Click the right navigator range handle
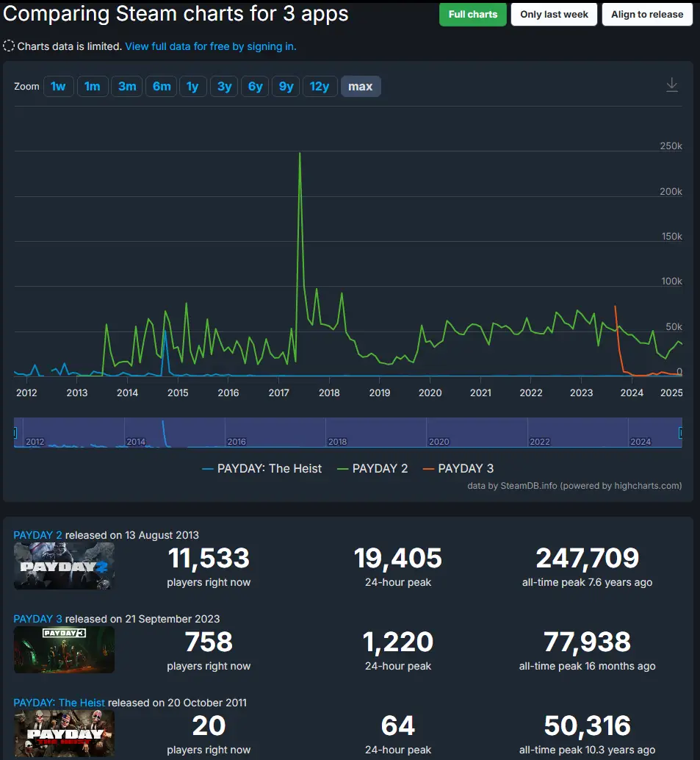This screenshot has height=760, width=700. click(x=680, y=433)
